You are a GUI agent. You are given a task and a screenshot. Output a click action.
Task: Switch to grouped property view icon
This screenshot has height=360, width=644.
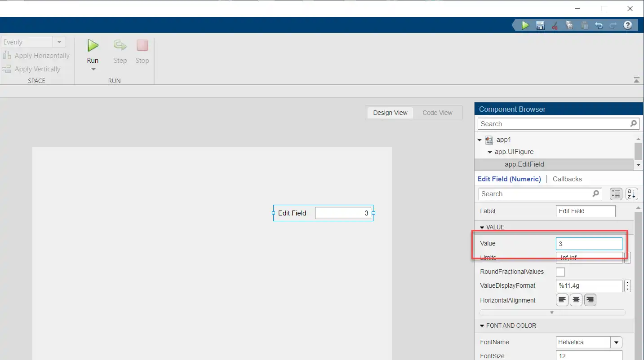[616, 194]
